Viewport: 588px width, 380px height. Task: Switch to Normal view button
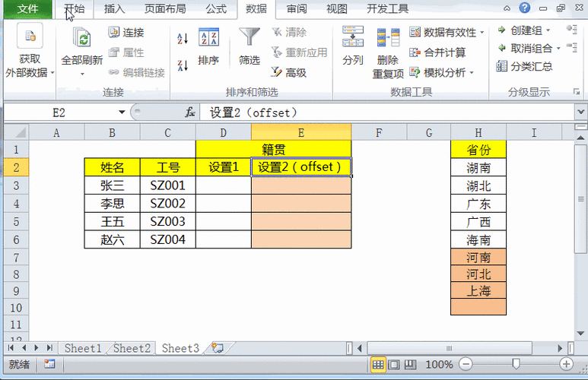pyautogui.click(x=378, y=364)
